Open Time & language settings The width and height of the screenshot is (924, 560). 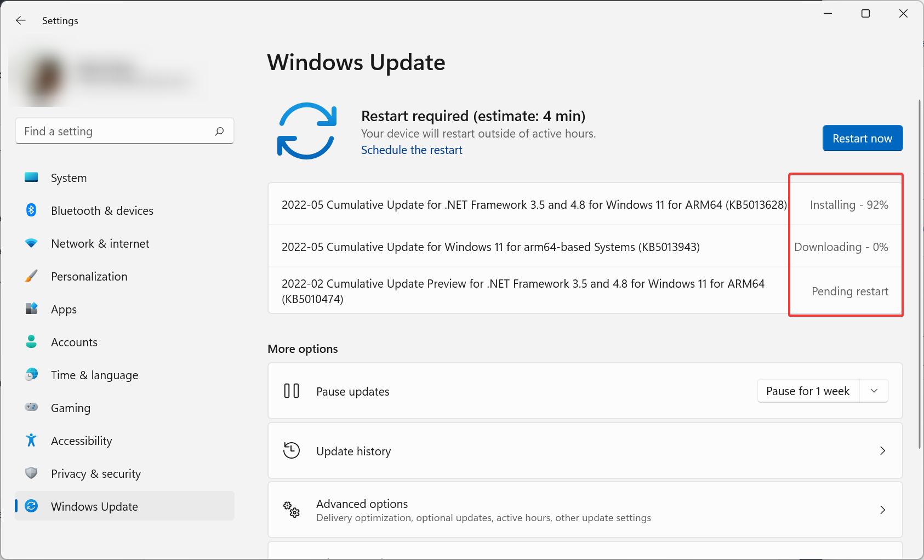point(124,375)
